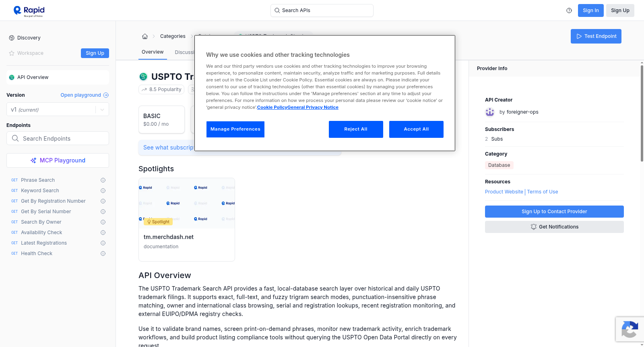Click Sign Up in header
Image resolution: width=644 pixels, height=347 pixels.
coord(620,10)
